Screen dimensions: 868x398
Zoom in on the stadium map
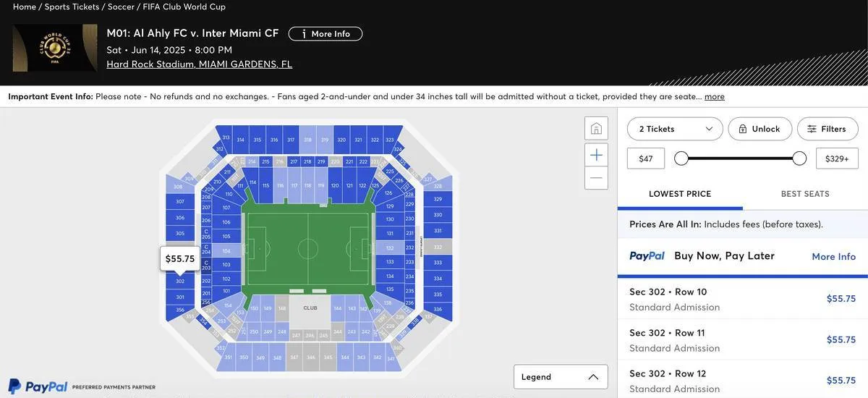(x=596, y=155)
